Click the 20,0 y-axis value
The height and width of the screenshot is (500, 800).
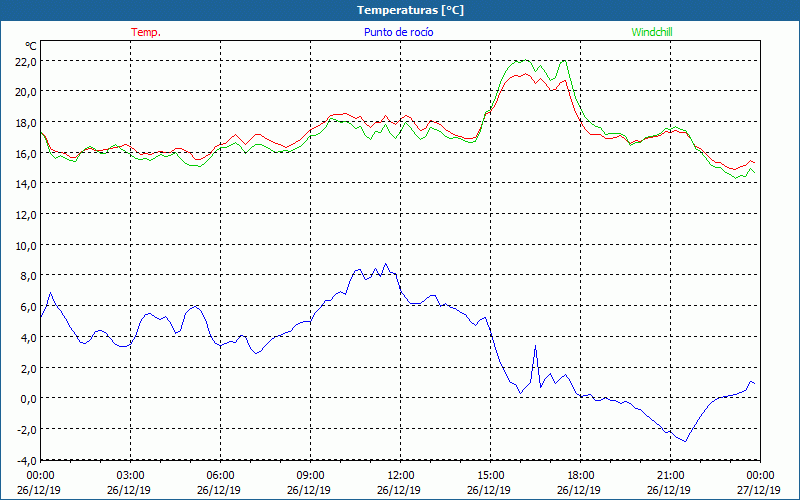click(x=26, y=92)
